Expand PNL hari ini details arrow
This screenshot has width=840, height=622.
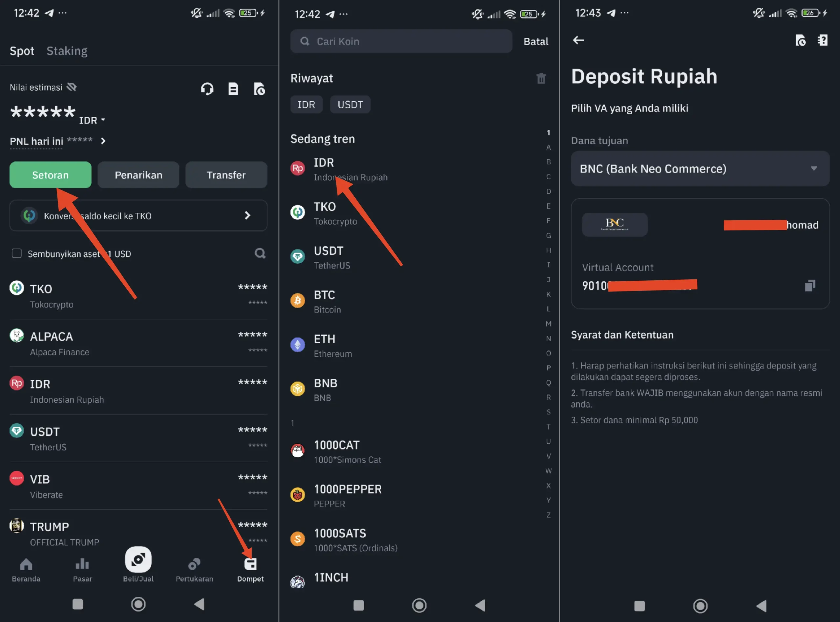click(103, 141)
